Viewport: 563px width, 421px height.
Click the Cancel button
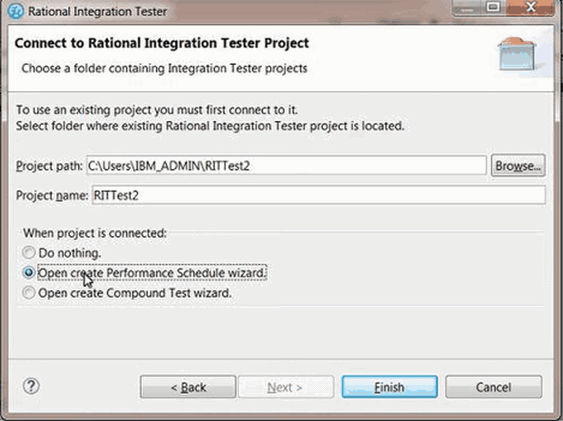coord(493,387)
